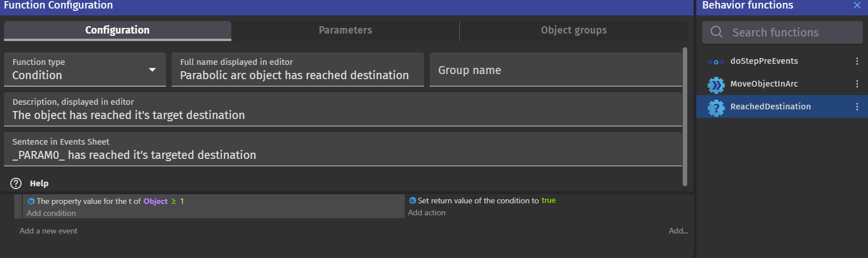The width and height of the screenshot is (868, 258).
Task: Click Add action link
Action: click(426, 212)
